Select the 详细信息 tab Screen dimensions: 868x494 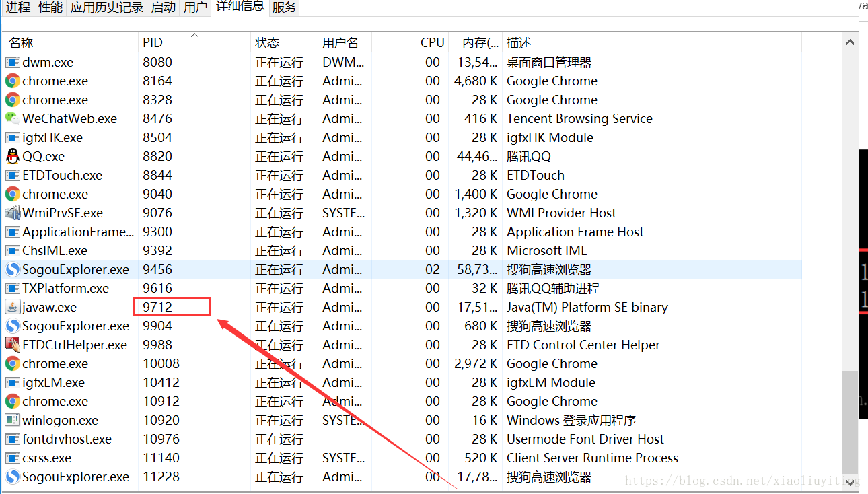240,7
